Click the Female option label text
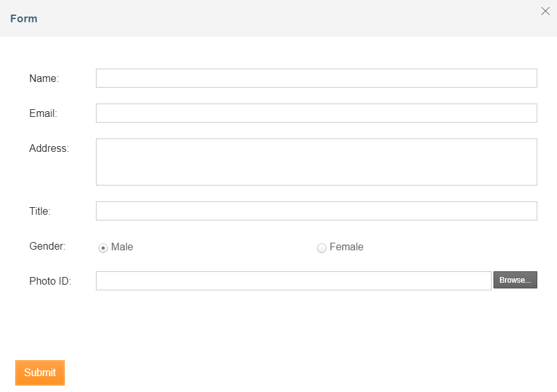 [346, 247]
